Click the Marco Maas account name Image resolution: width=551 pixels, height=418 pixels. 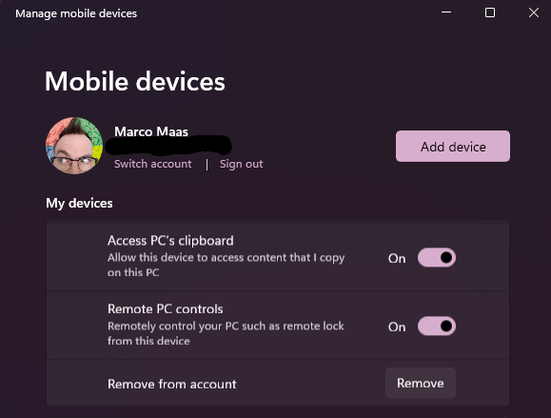pos(151,132)
